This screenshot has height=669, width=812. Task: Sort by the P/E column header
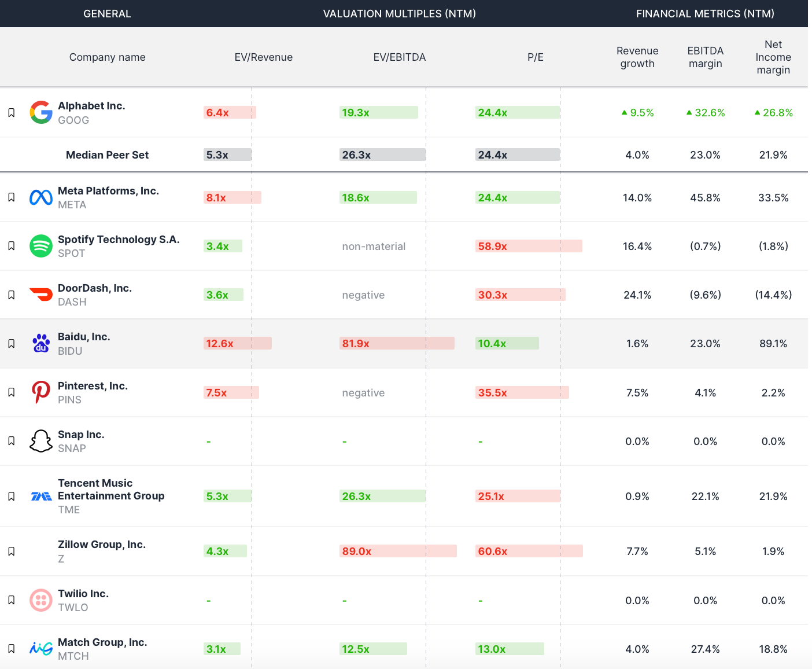[x=535, y=57]
